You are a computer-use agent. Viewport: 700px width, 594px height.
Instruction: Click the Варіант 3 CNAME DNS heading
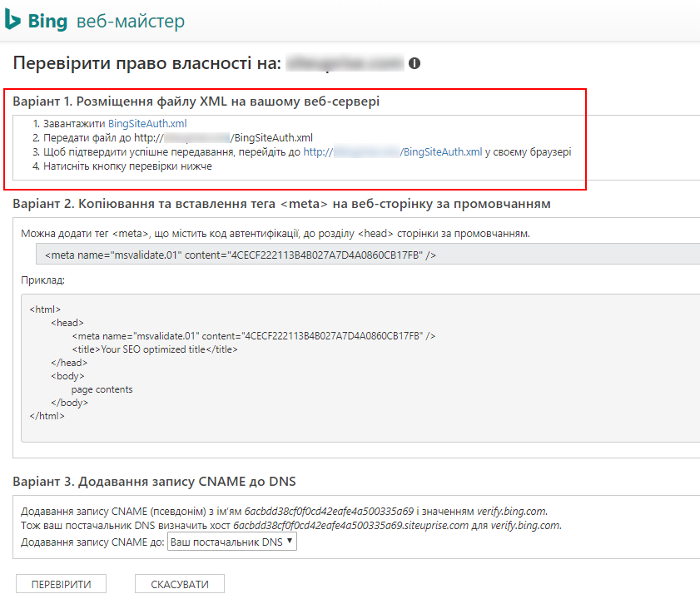coord(154,482)
